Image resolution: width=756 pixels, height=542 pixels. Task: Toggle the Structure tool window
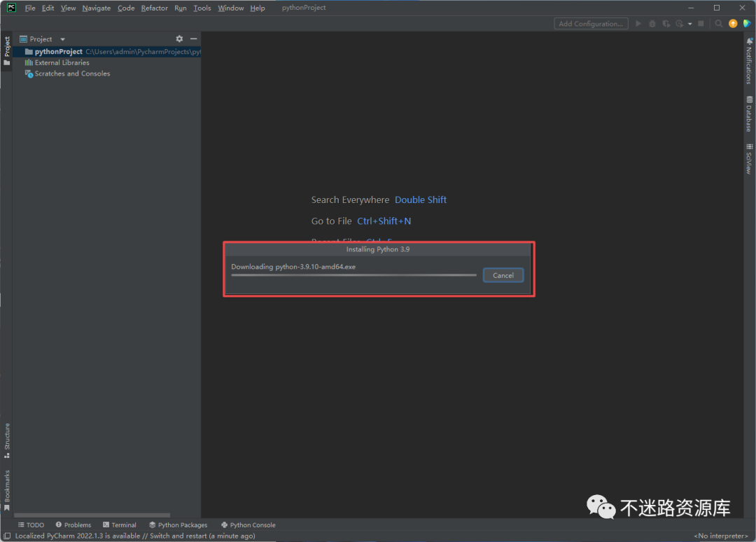coord(7,440)
